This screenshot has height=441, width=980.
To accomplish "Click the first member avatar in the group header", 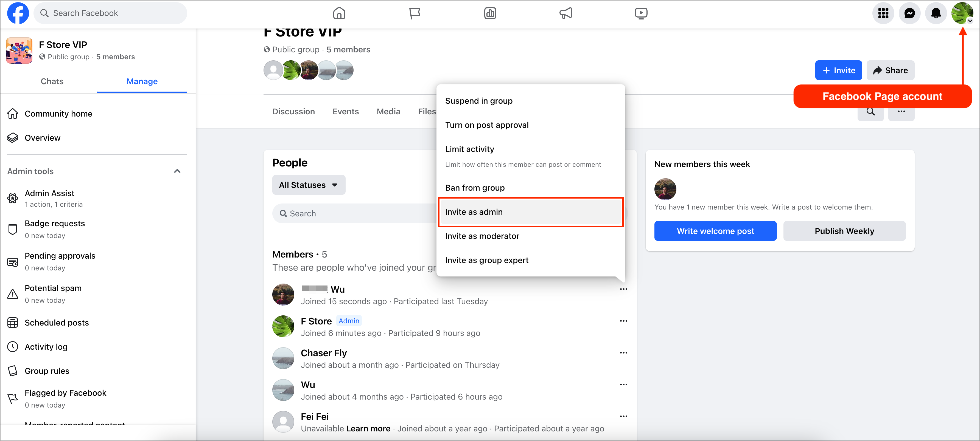I will pos(273,70).
